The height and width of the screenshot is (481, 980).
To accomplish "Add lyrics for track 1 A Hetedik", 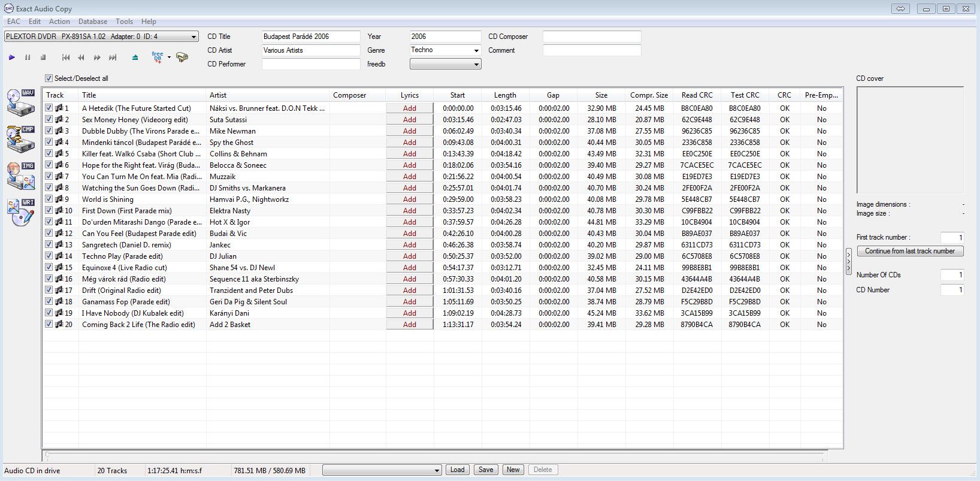I will (410, 108).
